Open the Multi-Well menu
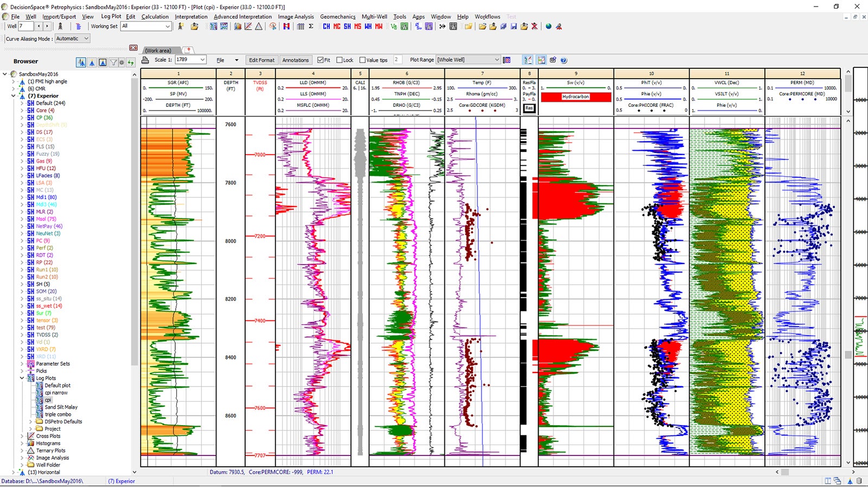868x488 pixels. (x=375, y=17)
